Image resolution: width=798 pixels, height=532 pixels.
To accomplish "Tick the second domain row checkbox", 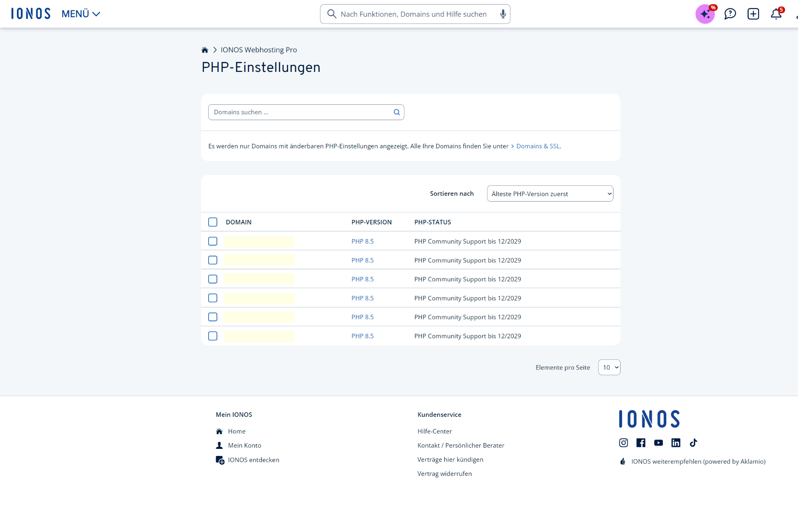I will [213, 260].
